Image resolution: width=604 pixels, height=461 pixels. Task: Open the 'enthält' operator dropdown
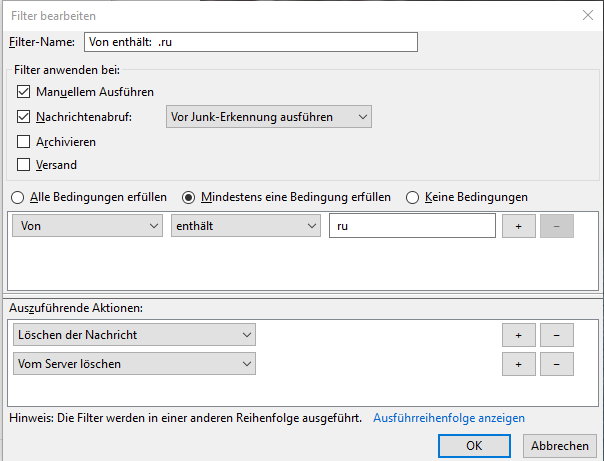pyautogui.click(x=244, y=226)
